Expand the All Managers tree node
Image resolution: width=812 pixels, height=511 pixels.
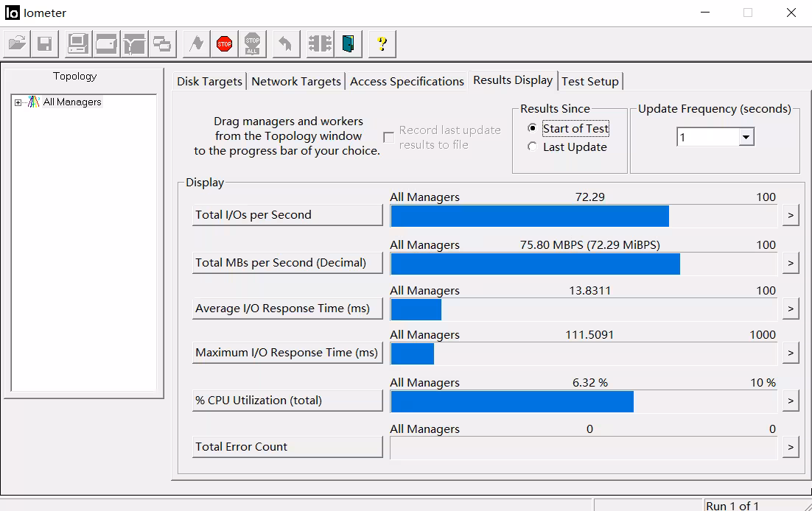click(18, 102)
